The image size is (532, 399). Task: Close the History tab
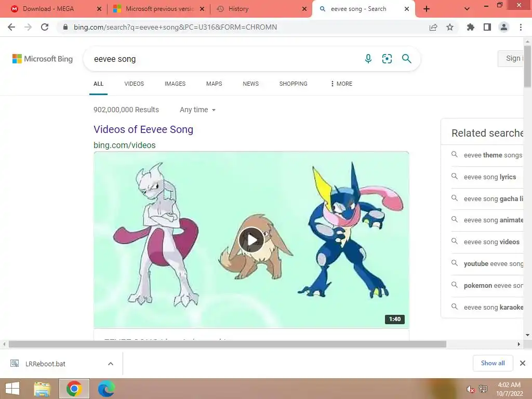coord(304,9)
